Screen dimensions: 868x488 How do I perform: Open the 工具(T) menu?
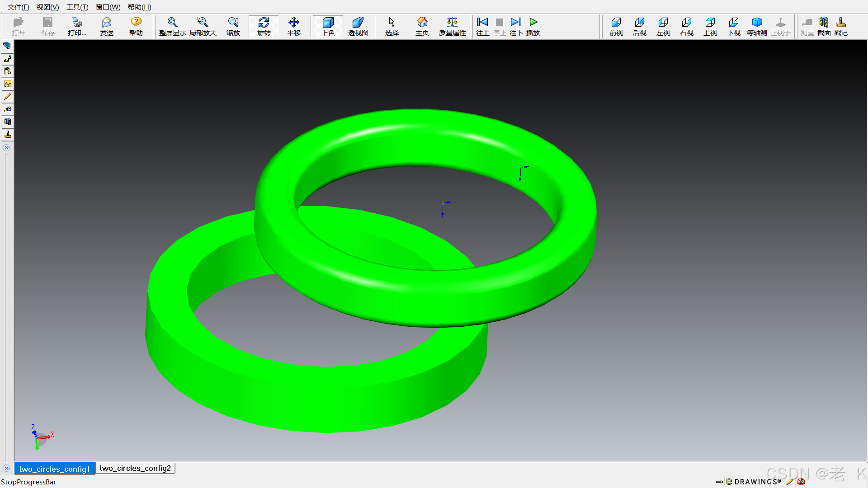(x=77, y=7)
